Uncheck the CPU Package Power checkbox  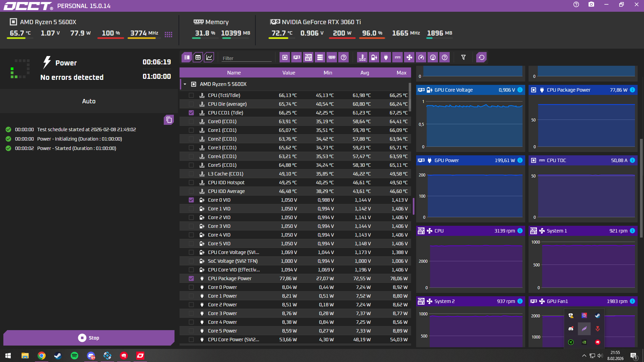click(191, 278)
